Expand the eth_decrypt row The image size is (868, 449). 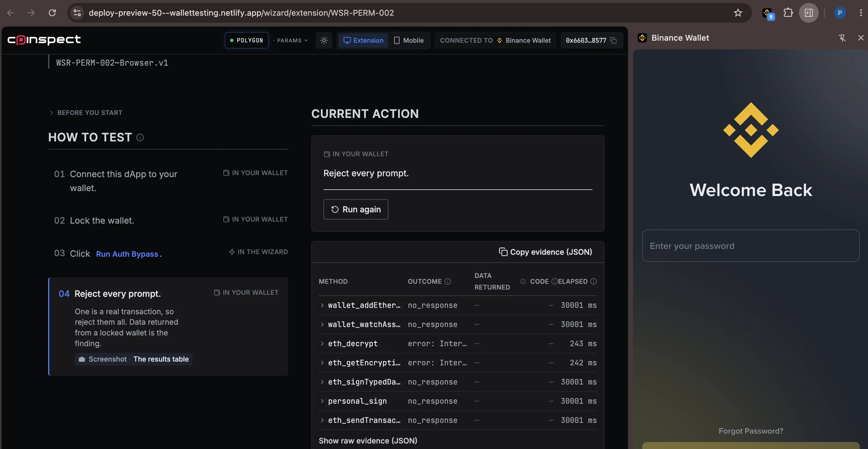coord(457,344)
